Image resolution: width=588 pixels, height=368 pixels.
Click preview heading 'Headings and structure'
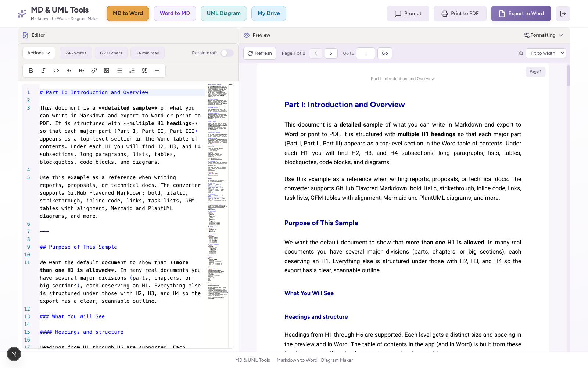pyautogui.click(x=316, y=317)
